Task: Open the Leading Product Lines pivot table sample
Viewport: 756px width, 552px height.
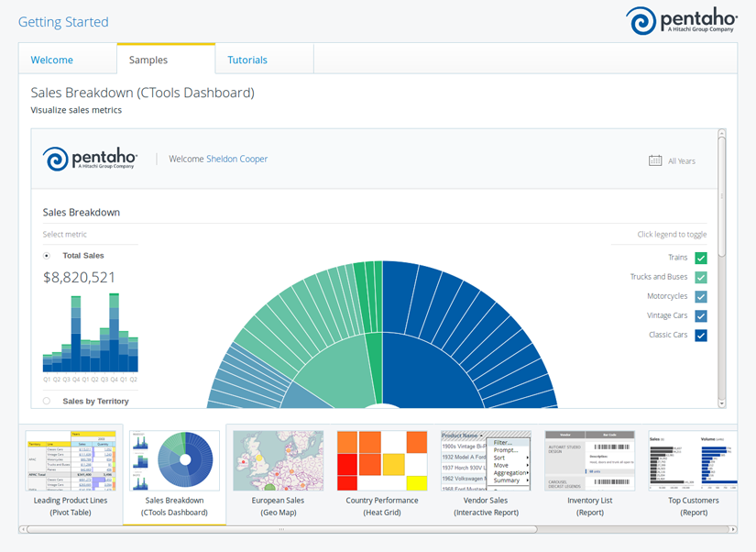Action: pos(71,461)
